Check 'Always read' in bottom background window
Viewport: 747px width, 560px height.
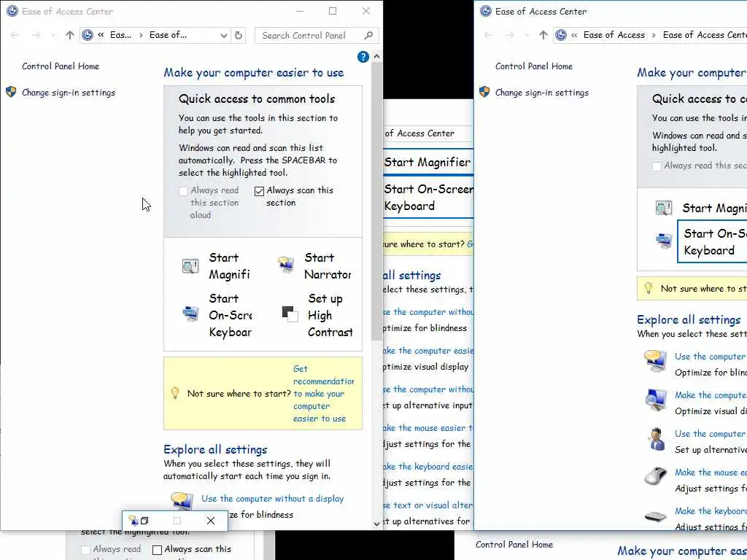(86, 550)
